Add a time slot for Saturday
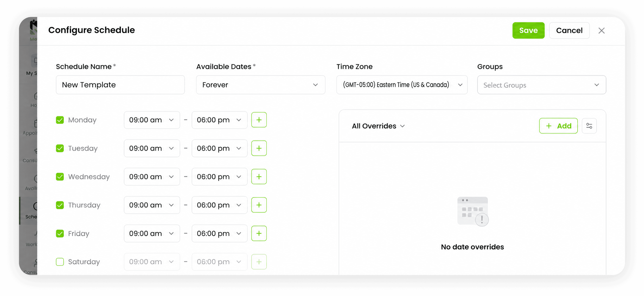The image size is (644, 296). pyautogui.click(x=259, y=261)
